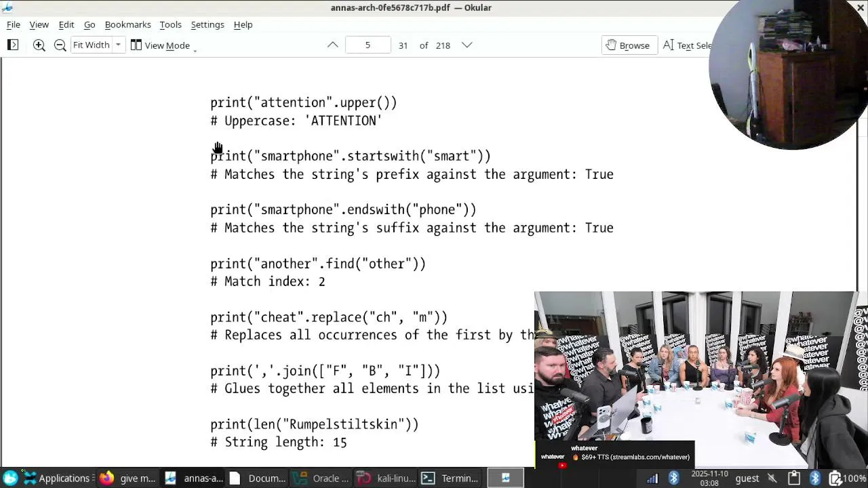The height and width of the screenshot is (488, 868).
Task: Switch to 'annas-a...' Okular taskbar entry
Action: click(x=193, y=478)
